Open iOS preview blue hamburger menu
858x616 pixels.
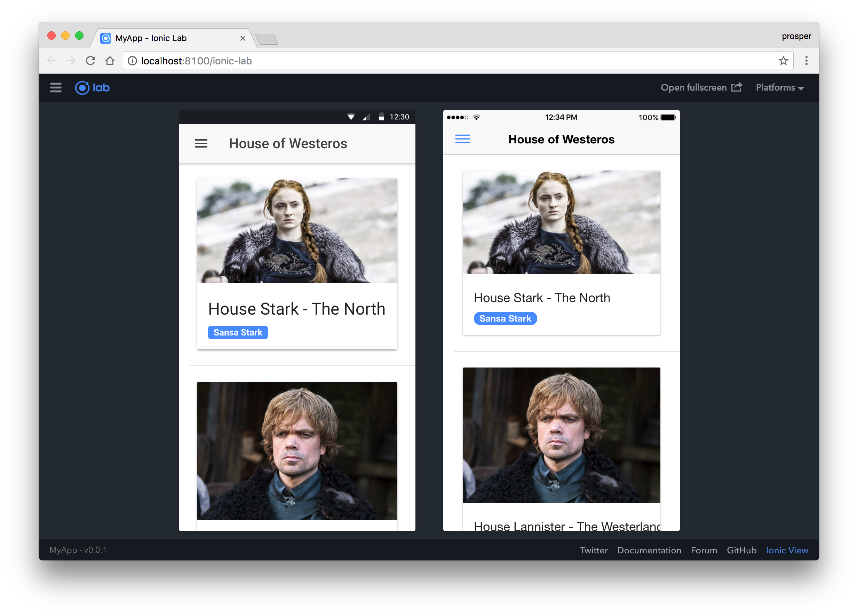coord(462,139)
